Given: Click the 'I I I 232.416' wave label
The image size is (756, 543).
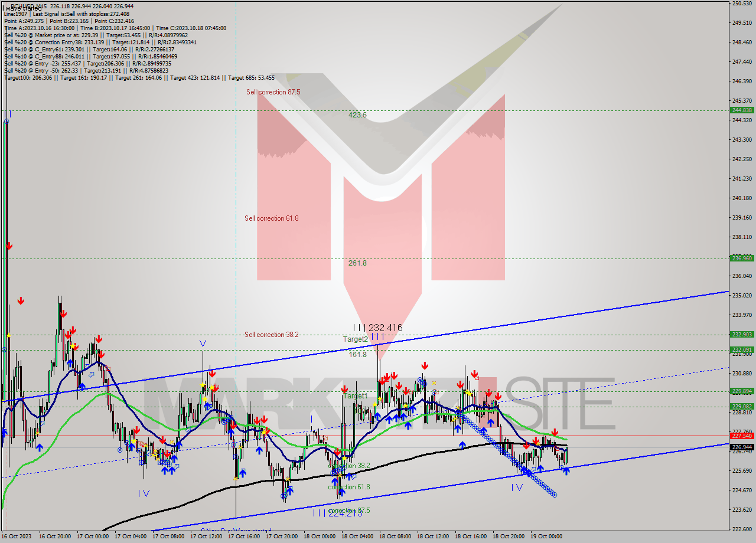Looking at the screenshot, I should tap(377, 328).
